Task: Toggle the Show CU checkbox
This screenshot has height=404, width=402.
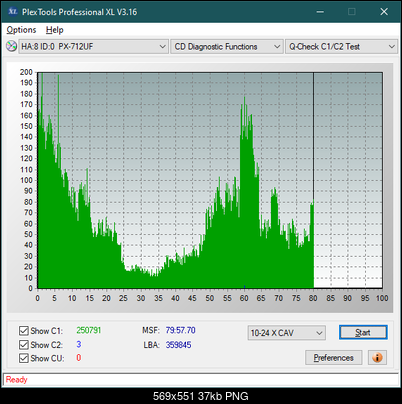Action: 23,358
